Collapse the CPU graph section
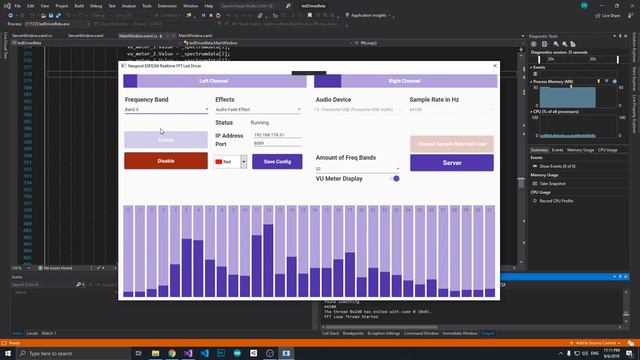Viewport: 640px width, 360px height. (531, 111)
